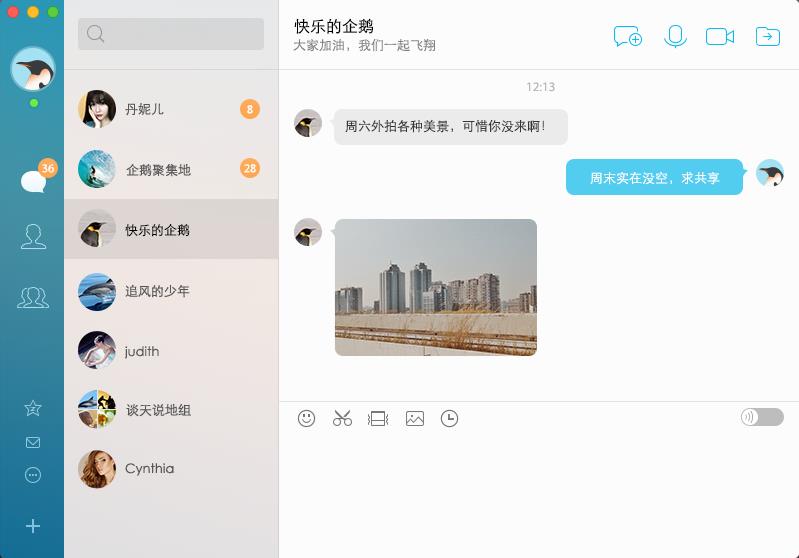Open chat history clock icon

(x=450, y=419)
